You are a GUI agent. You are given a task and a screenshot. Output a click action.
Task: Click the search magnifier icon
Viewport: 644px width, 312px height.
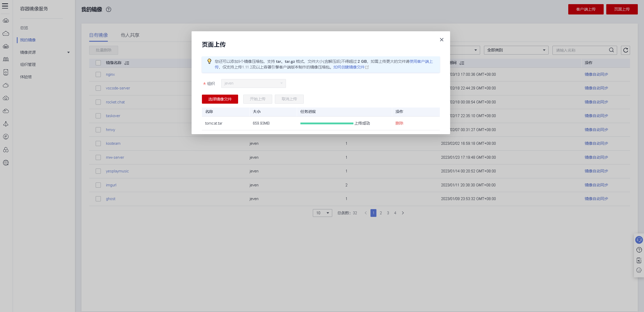[x=611, y=50]
